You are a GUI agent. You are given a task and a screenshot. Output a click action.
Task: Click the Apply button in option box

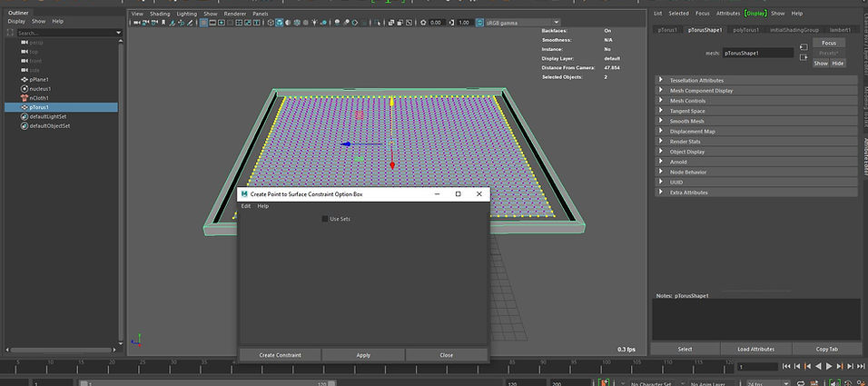coord(363,355)
